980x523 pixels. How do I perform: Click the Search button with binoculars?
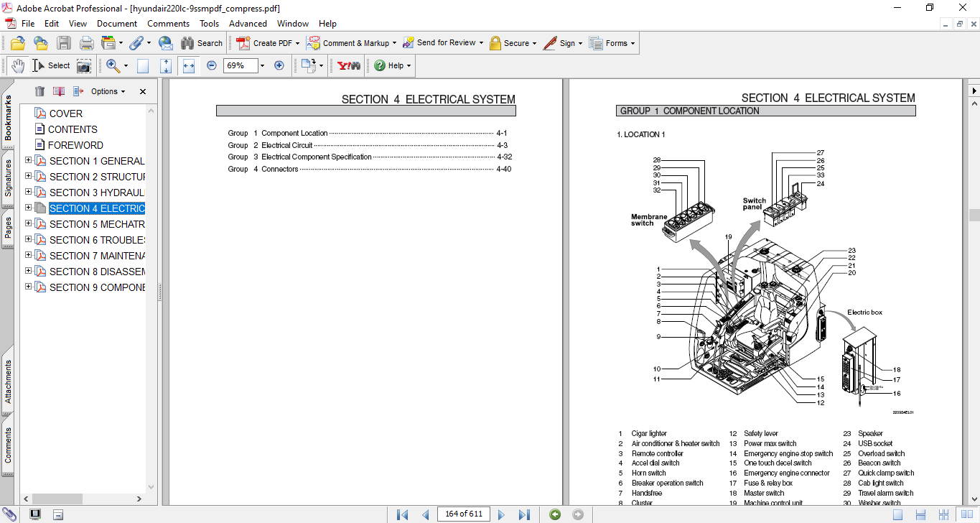[202, 43]
